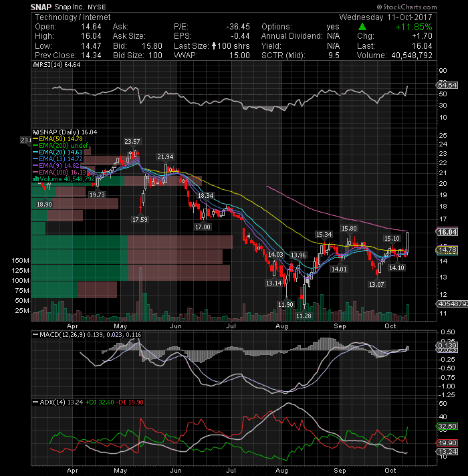The image size is (468, 476).
Task: Click the Volume value in header
Action: (x=412, y=55)
